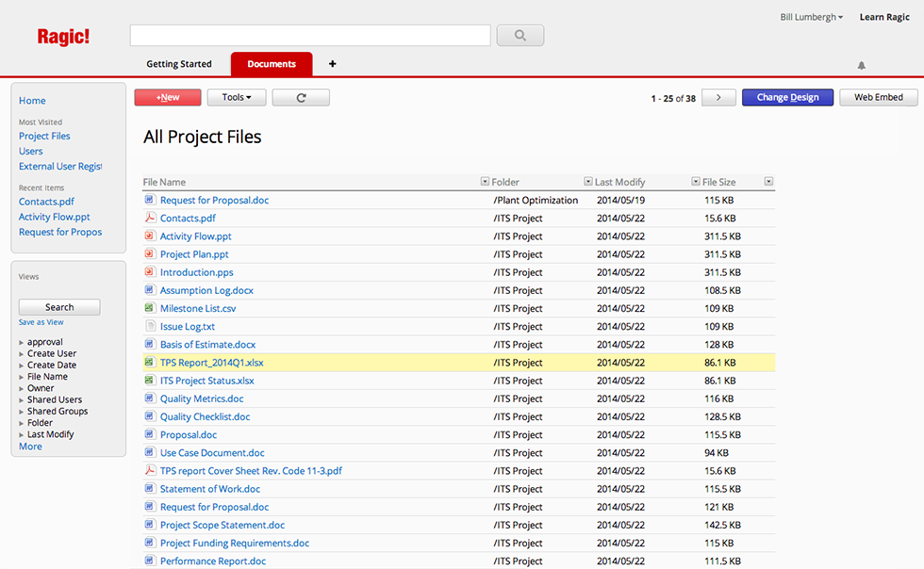924x569 pixels.
Task: Select the Documents tab
Action: click(272, 64)
